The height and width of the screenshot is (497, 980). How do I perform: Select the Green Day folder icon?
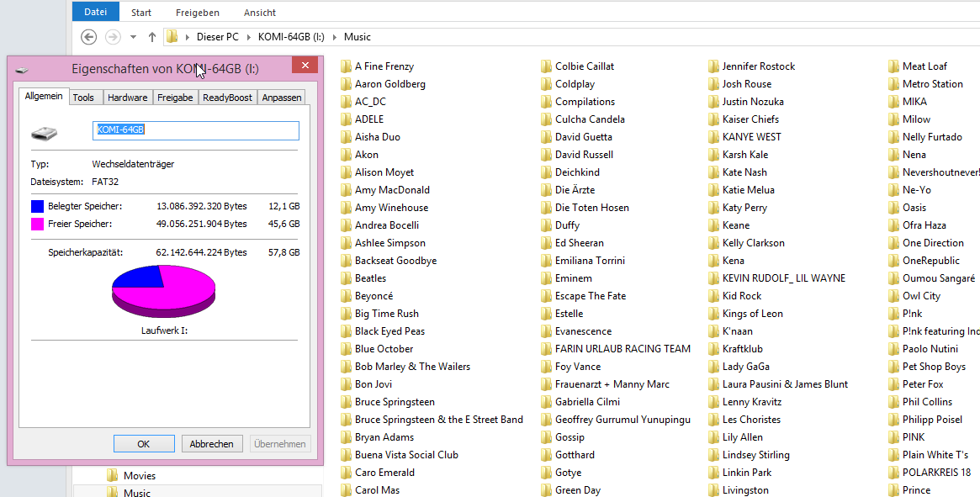546,491
